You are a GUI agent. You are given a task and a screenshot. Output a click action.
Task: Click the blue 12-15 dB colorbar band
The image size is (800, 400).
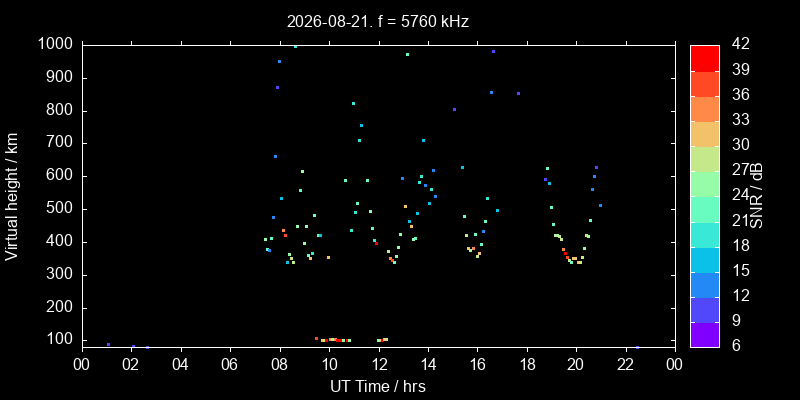(x=705, y=284)
